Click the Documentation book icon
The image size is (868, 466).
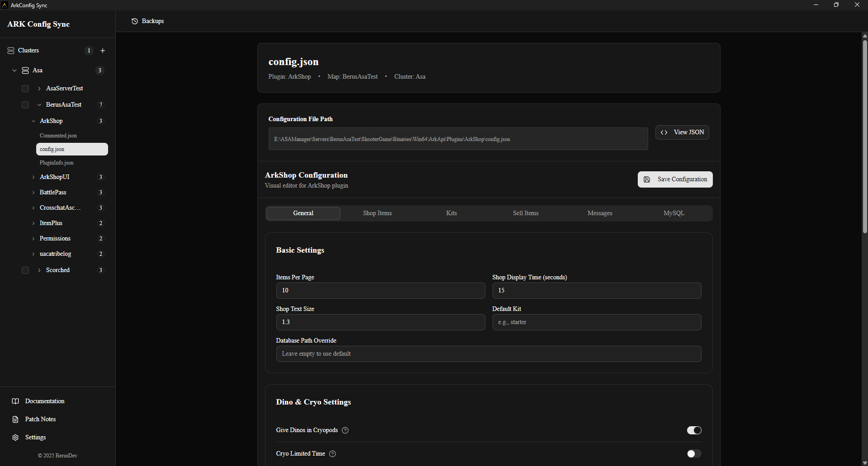15,401
